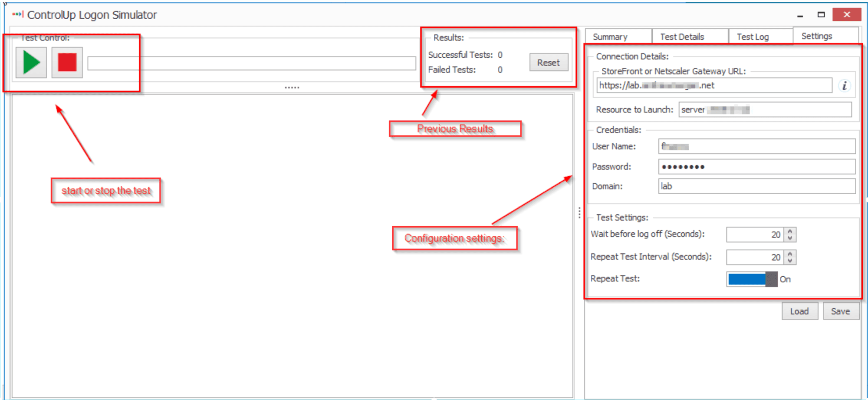This screenshot has height=400, width=868.
Task: Click the horizontal splitter dots below Test Control
Action: (x=292, y=87)
